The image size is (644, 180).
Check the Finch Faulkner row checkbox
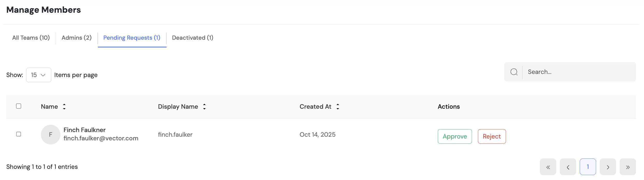pyautogui.click(x=19, y=134)
